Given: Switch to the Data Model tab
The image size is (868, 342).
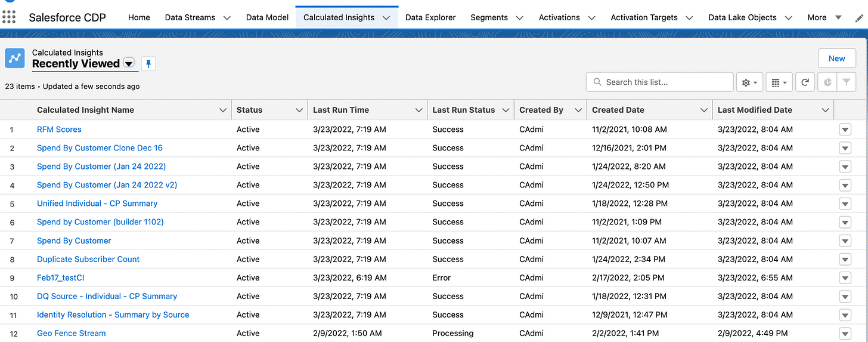Looking at the screenshot, I should click(267, 17).
